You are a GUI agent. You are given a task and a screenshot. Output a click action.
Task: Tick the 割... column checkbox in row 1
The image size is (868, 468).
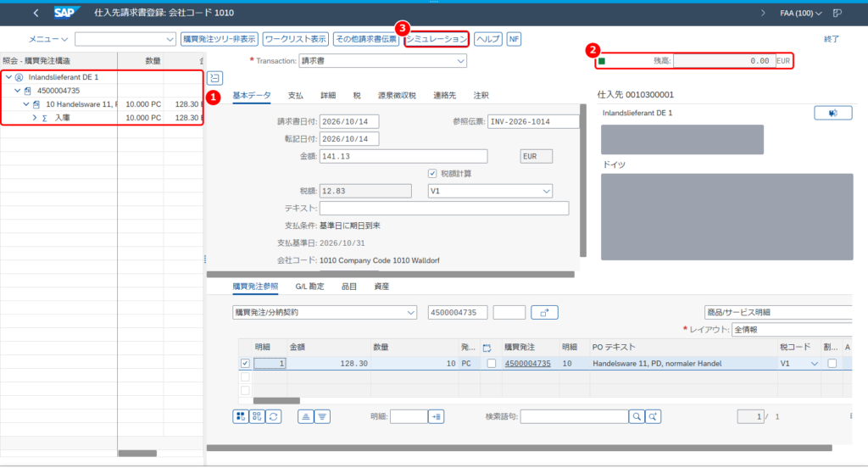pyautogui.click(x=832, y=364)
